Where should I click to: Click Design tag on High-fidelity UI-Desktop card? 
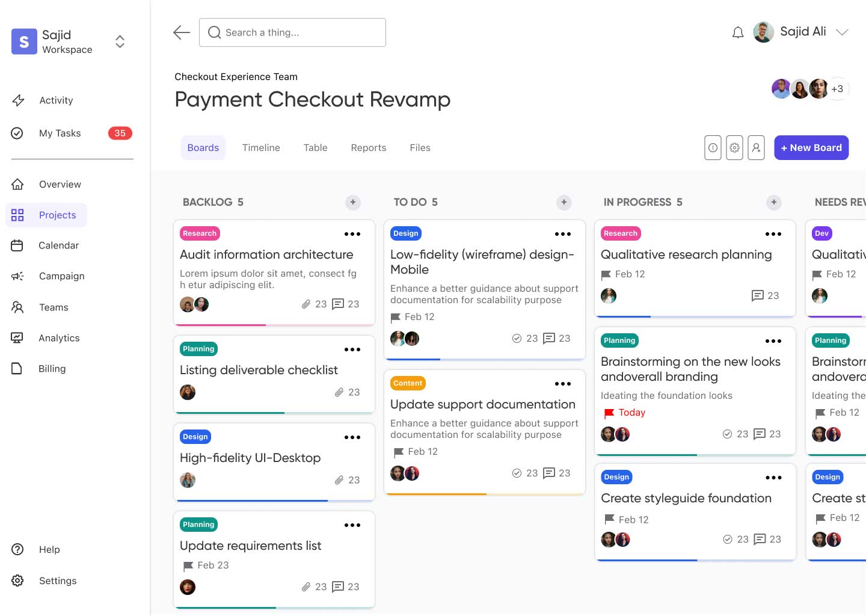pyautogui.click(x=195, y=437)
